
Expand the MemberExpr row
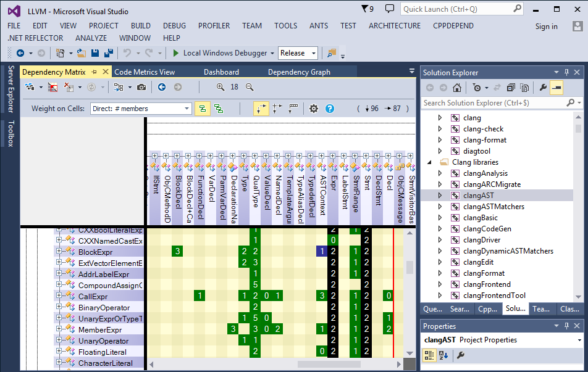click(x=59, y=329)
